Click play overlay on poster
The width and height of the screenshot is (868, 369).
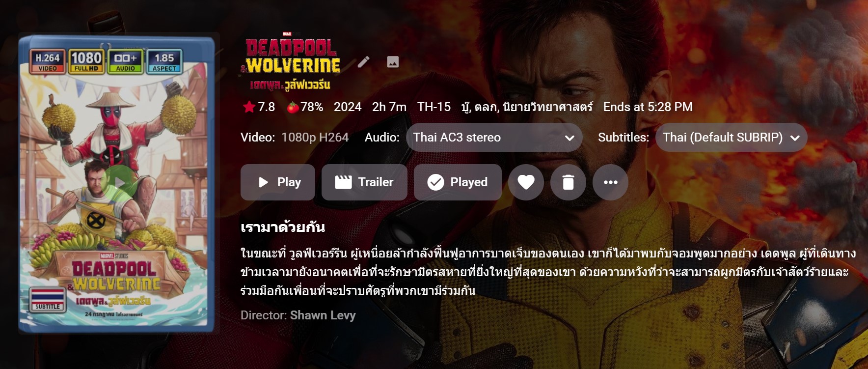(119, 183)
